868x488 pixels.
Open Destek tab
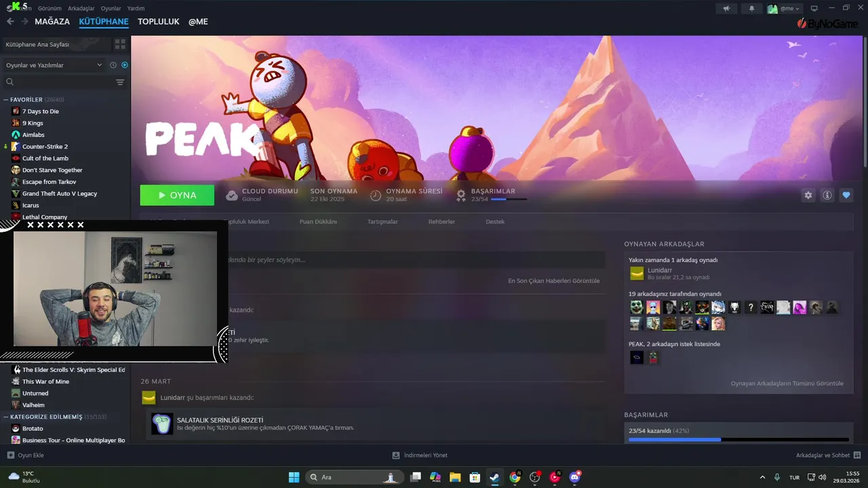coord(495,222)
